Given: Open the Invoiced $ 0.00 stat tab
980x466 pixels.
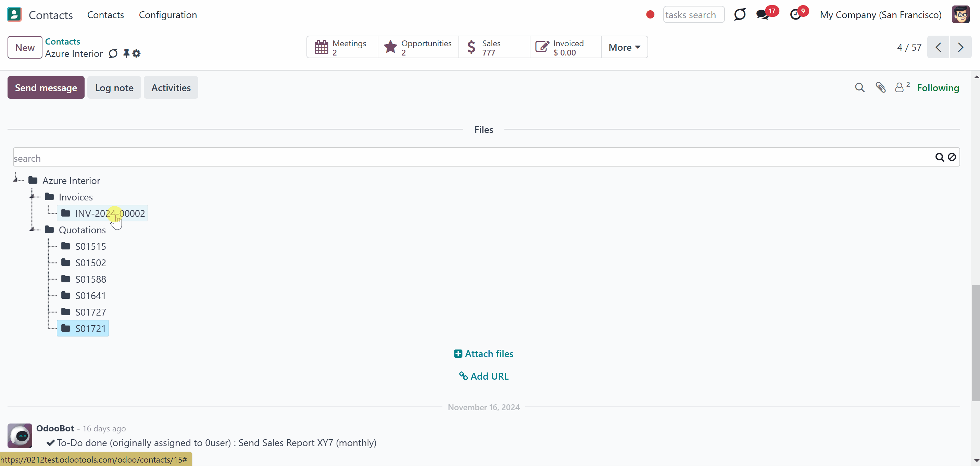Looking at the screenshot, I should tap(566, 47).
